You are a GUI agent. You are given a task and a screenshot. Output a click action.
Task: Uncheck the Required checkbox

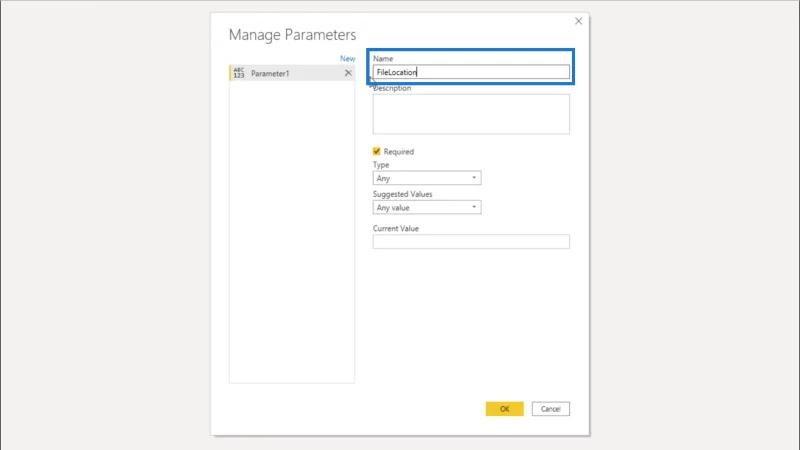click(x=377, y=151)
